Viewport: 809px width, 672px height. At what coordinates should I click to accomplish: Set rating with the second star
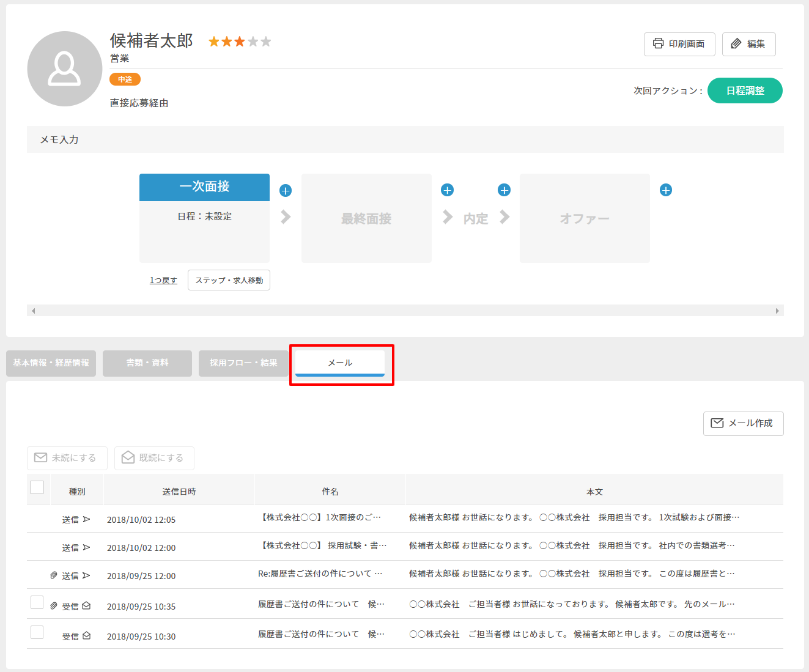tap(227, 42)
